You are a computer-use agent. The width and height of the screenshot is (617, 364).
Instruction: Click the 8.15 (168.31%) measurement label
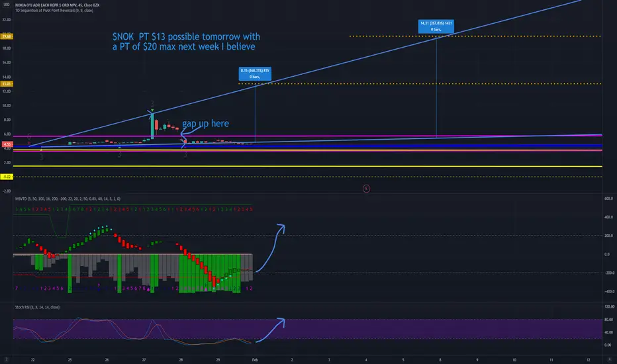[x=255, y=73]
